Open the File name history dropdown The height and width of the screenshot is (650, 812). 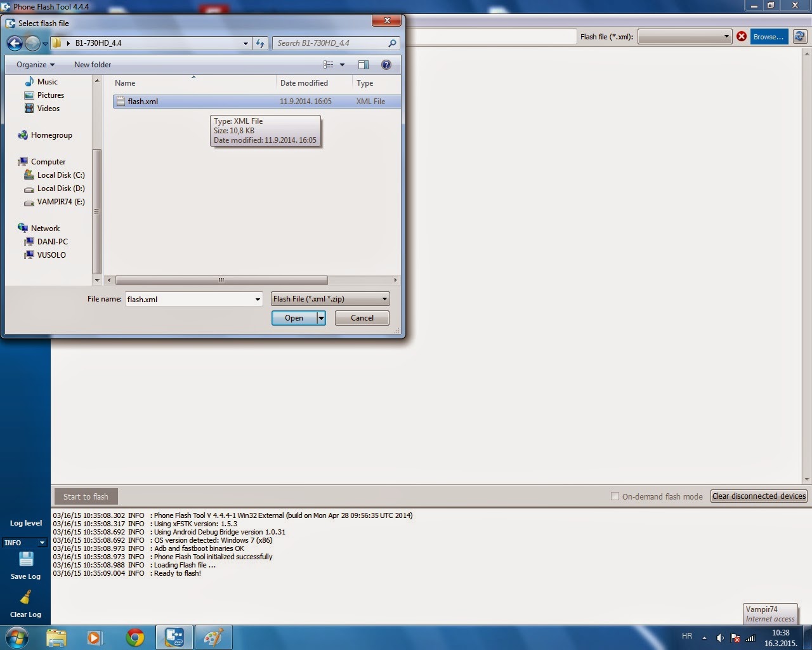(258, 299)
